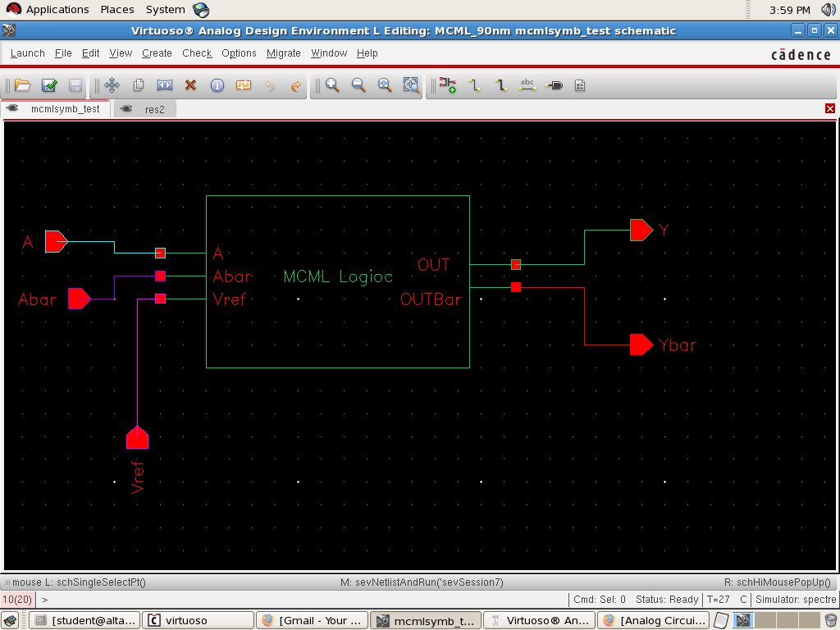The height and width of the screenshot is (630, 840).
Task: Select the A input pin symbol
Action: point(56,242)
